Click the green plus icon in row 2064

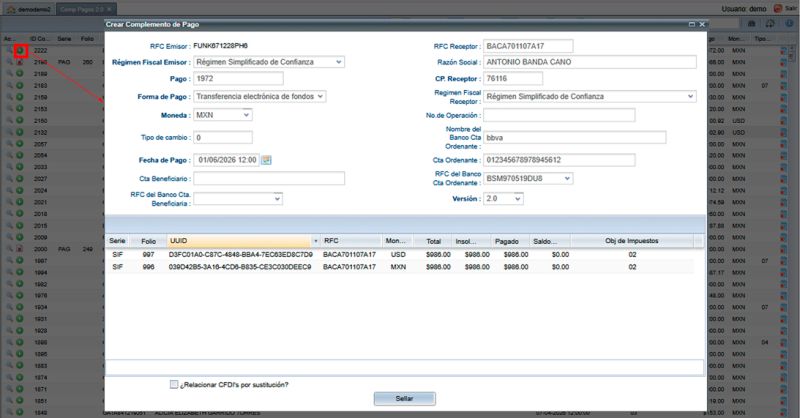pyautogui.click(x=20, y=155)
